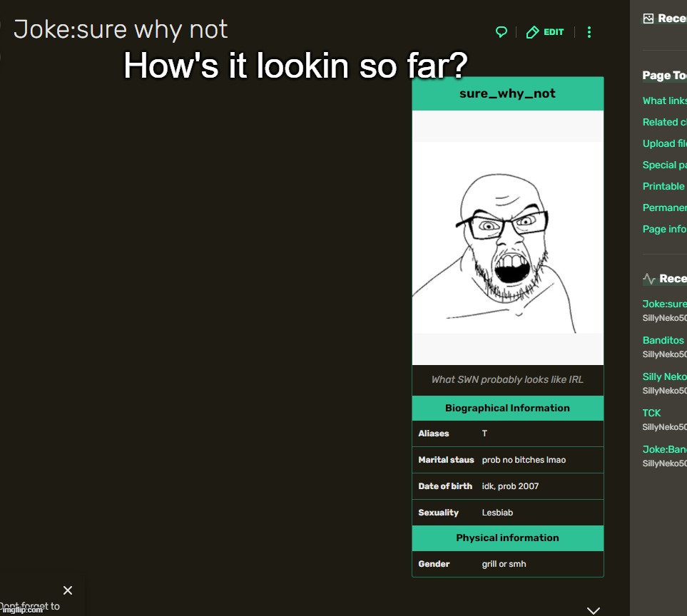Viewport: 687px width, 616px height.
Task: Click the 'Date of birth' row label
Action: [445, 486]
